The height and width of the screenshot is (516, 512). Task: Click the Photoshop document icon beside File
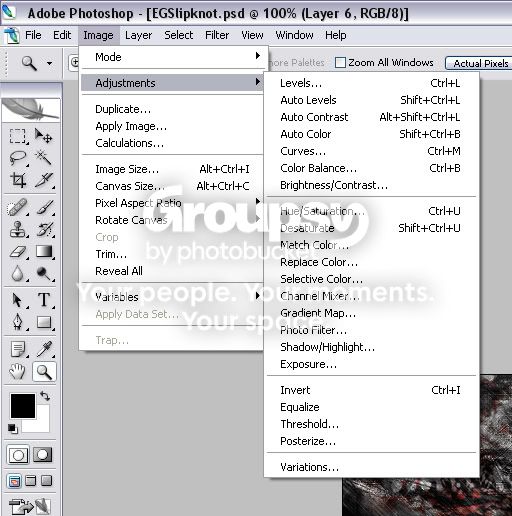(x=11, y=35)
